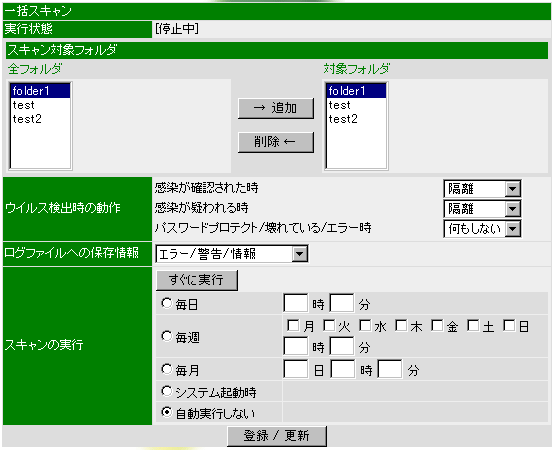Select the システム起動時 radio button
The width and height of the screenshot is (554, 450).
pos(166,391)
